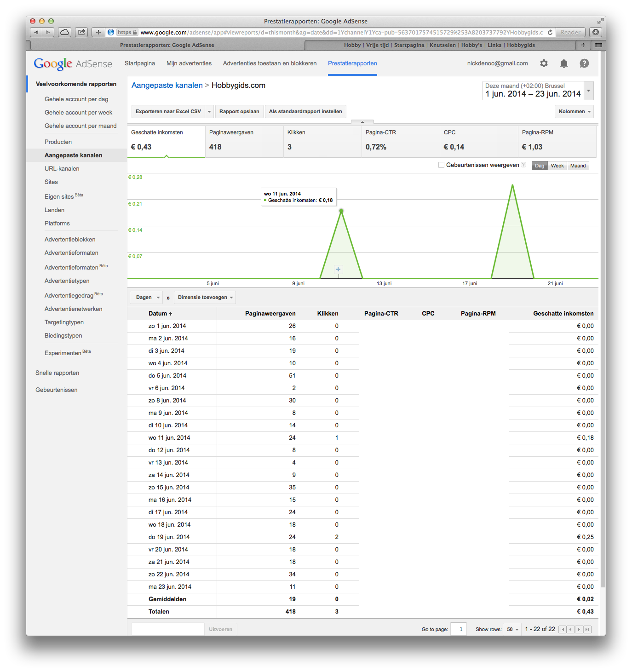Open Startpagina tab
This screenshot has height=672, width=632.
coord(140,63)
